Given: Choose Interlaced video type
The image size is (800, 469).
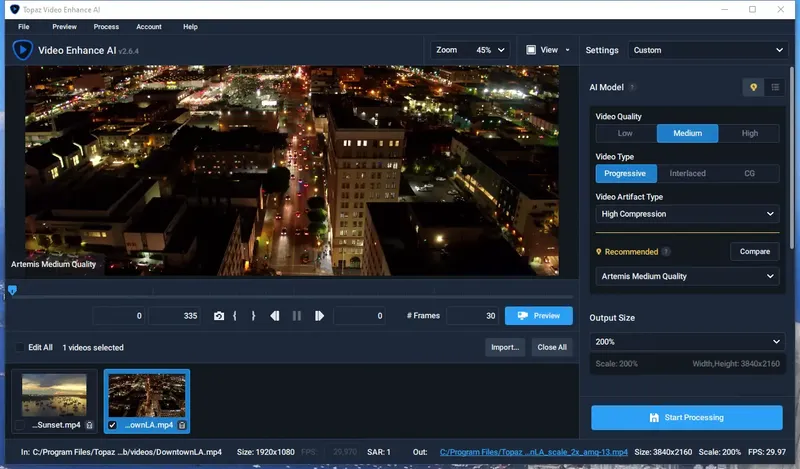Looking at the screenshot, I should point(687,173).
